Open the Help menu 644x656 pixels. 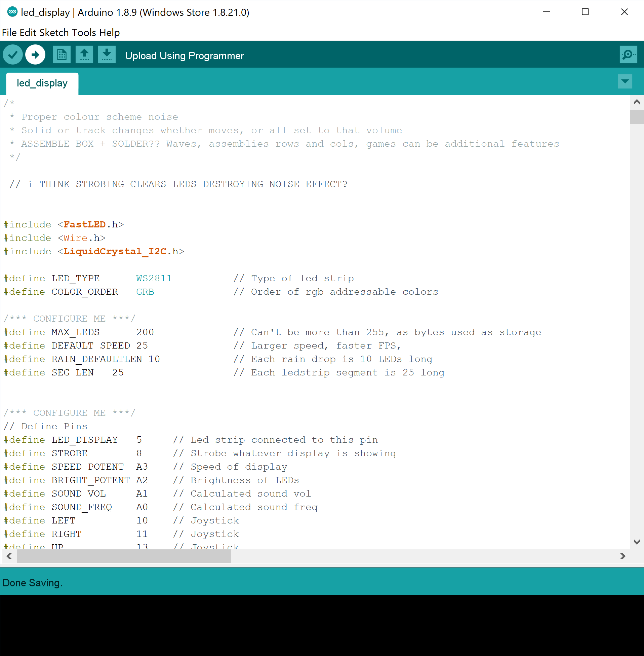point(109,33)
